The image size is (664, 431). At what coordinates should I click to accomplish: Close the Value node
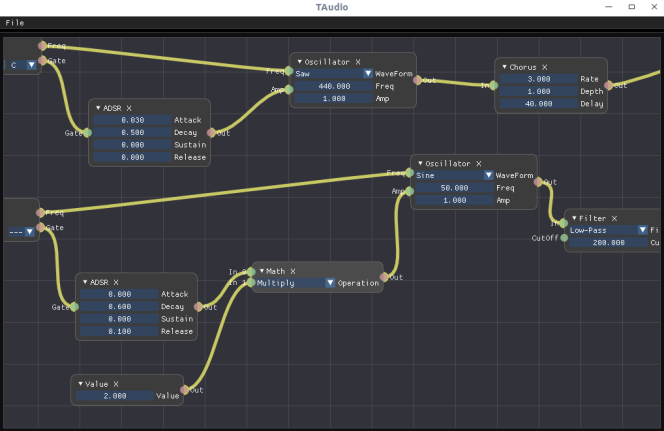click(116, 384)
